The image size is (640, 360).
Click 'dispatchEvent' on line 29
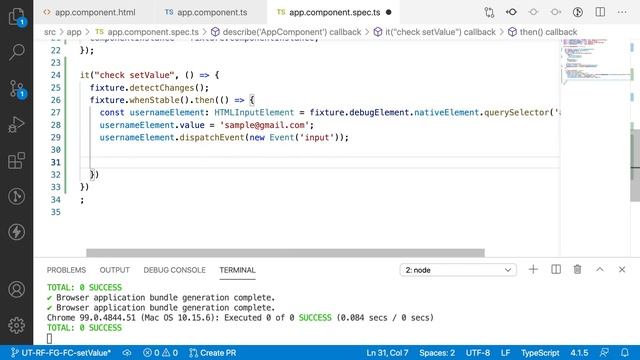[x=211, y=138]
